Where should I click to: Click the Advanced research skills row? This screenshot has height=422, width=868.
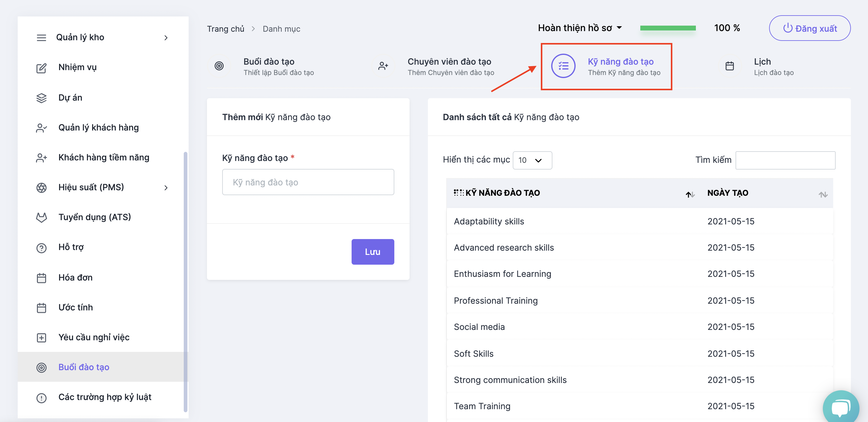639,247
